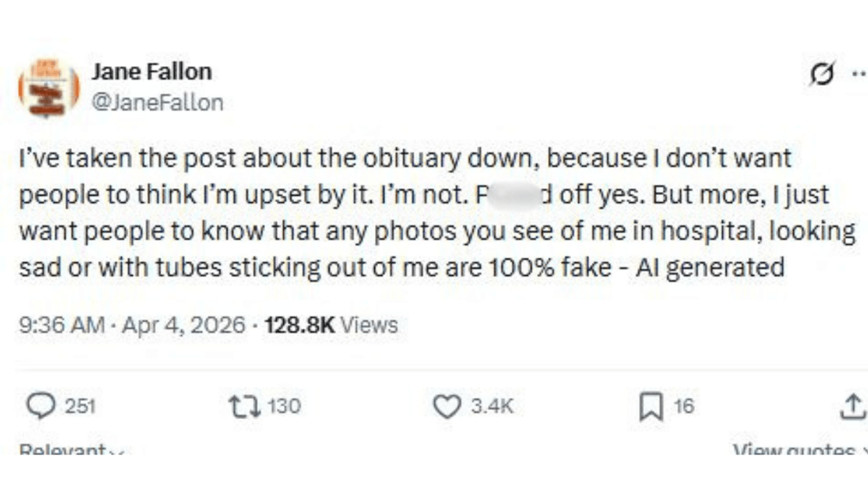This screenshot has width=868, height=488.
Task: Open the 128.8K Views analytics
Action: tap(332, 325)
